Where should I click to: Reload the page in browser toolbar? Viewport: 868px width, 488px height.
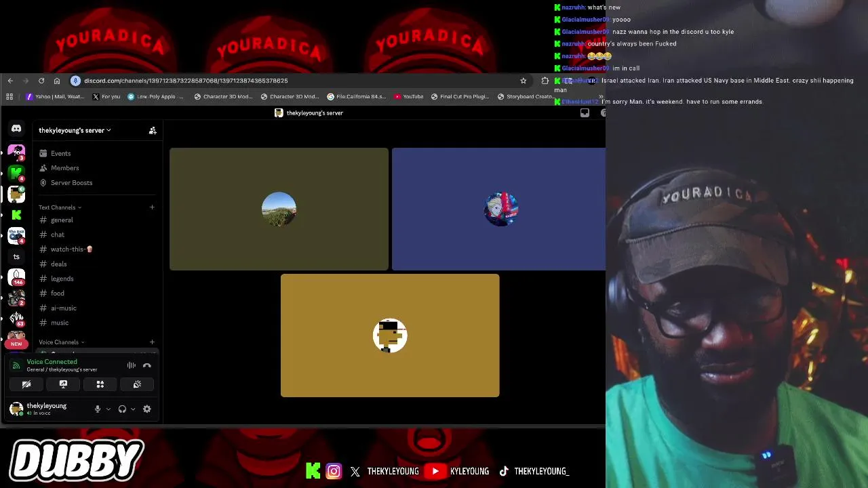(x=41, y=81)
